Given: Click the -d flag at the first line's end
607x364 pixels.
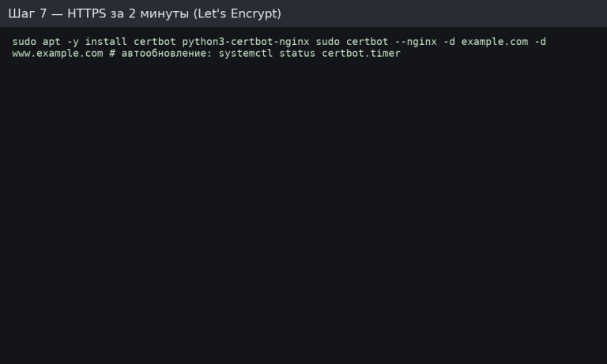Looking at the screenshot, I should [x=540, y=41].
